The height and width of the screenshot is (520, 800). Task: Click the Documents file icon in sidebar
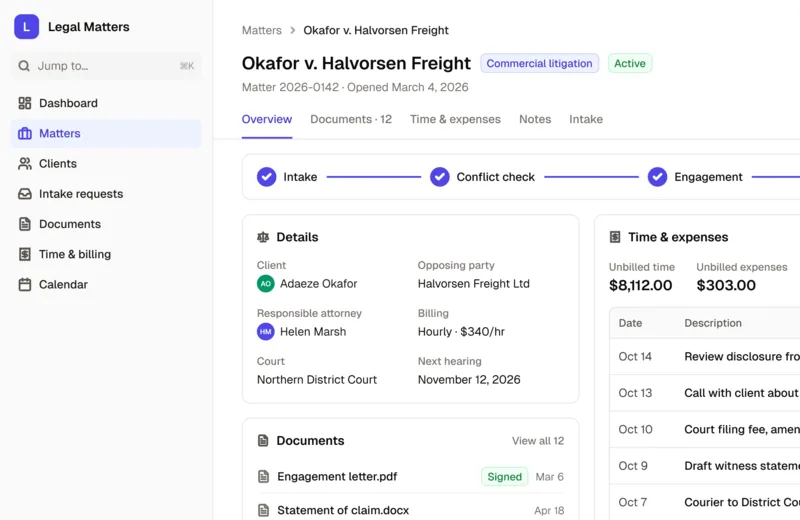click(24, 224)
